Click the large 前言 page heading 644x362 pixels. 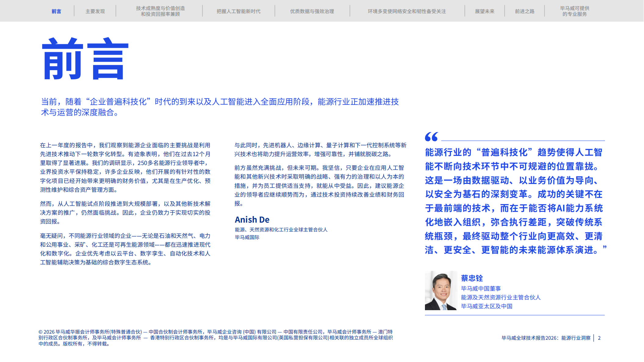(x=85, y=59)
